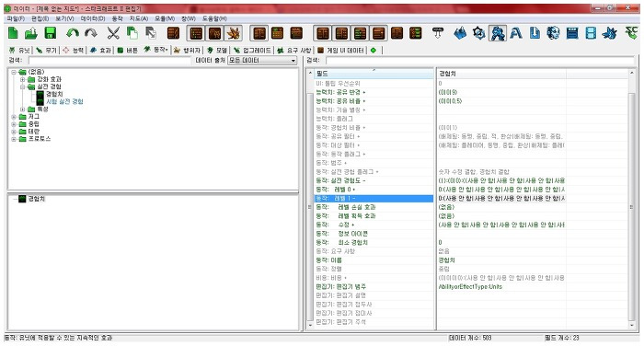
Task: Open the Cutscenes film strip icon
Action: 591,33
